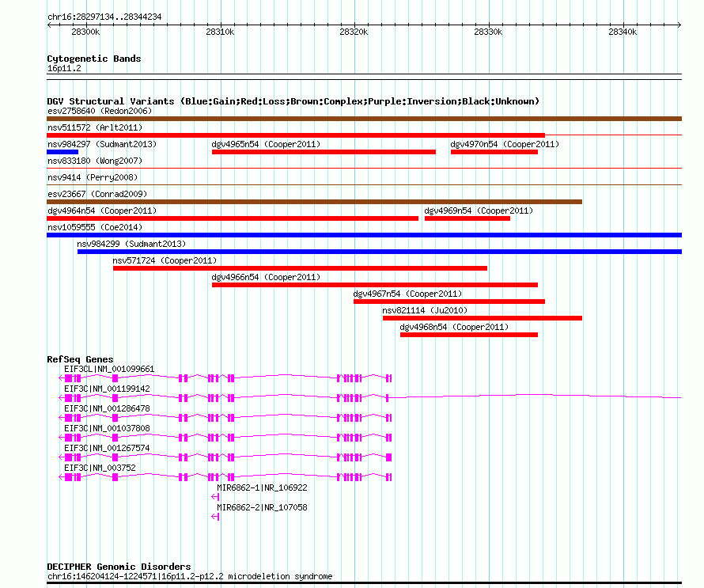Viewport: 704px width, 588px height.
Task: Click the brown esv23667 complex variant bar
Action: tap(314, 202)
